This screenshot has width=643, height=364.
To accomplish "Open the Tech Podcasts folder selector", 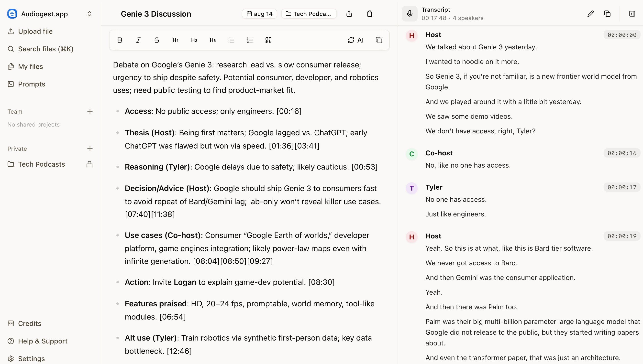I will (x=309, y=14).
